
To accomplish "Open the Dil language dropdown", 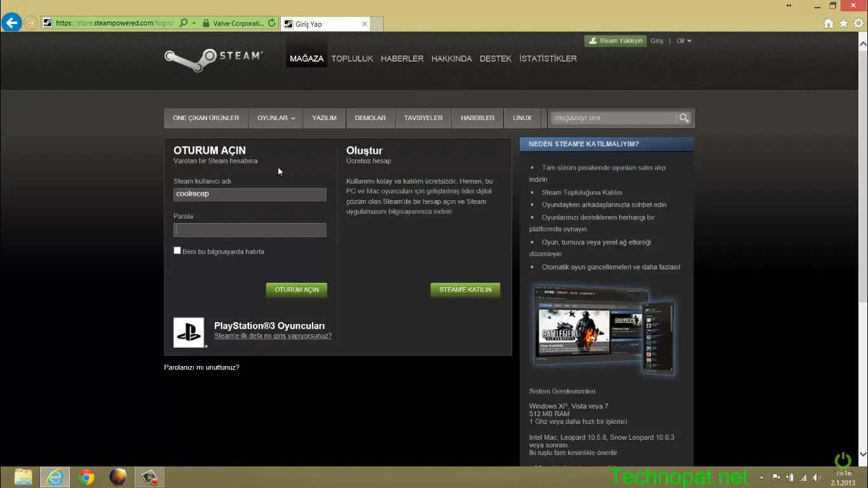I will pos(684,41).
